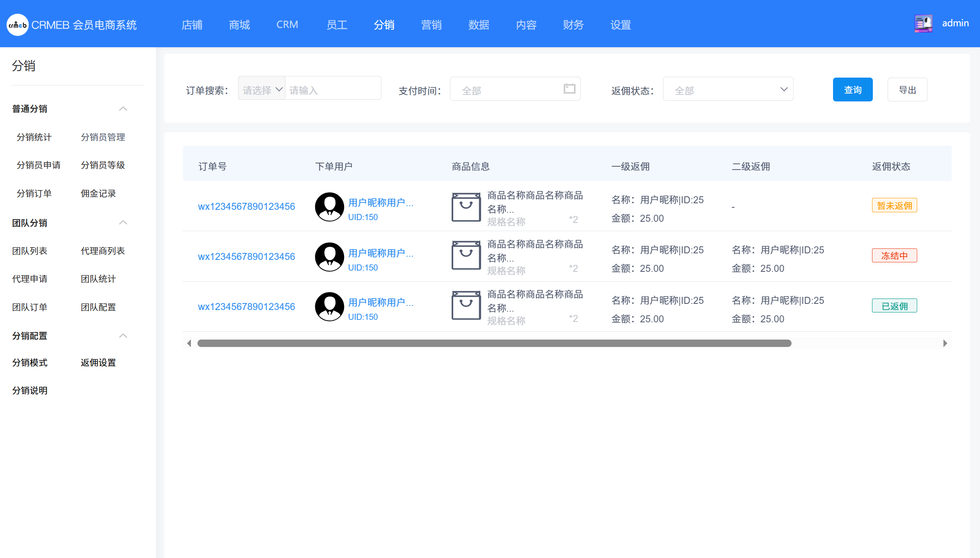This screenshot has width=980, height=558.
Task: Open the 财务 top menu
Action: pyautogui.click(x=573, y=25)
